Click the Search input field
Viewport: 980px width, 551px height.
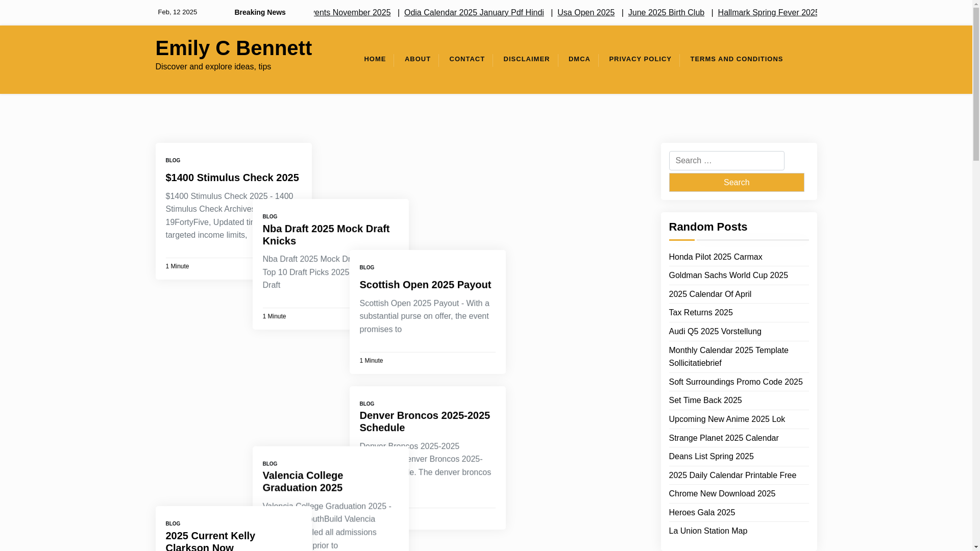[x=726, y=161]
